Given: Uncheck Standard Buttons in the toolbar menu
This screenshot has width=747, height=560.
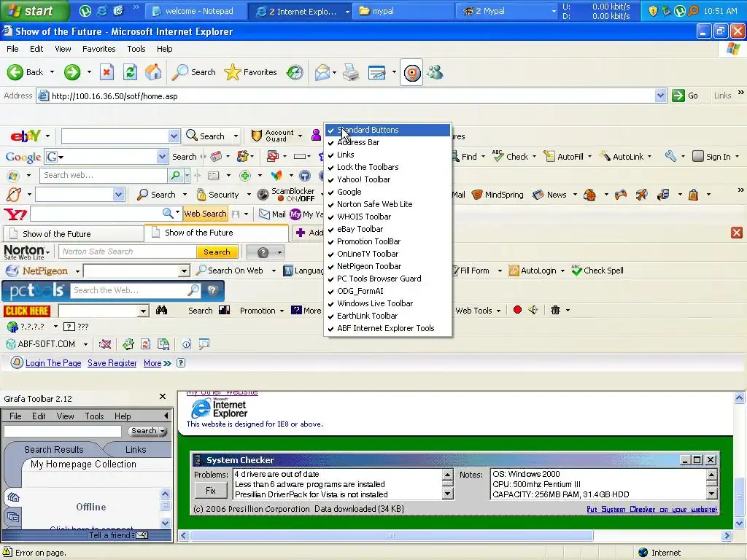Looking at the screenshot, I should pos(387,130).
